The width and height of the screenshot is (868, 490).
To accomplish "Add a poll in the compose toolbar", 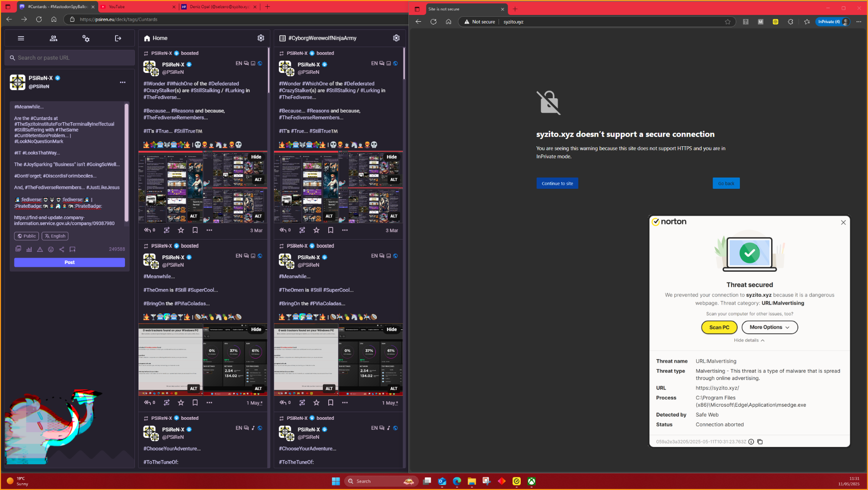I will click(29, 249).
